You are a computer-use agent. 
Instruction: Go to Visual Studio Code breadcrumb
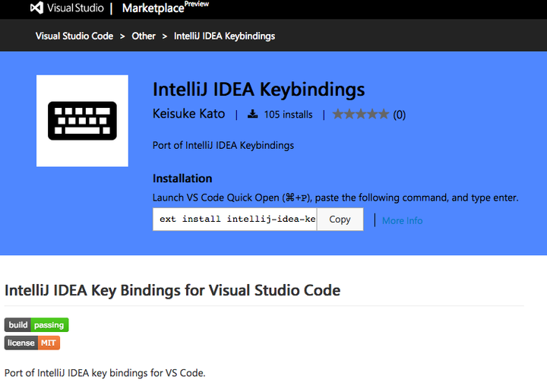point(74,36)
